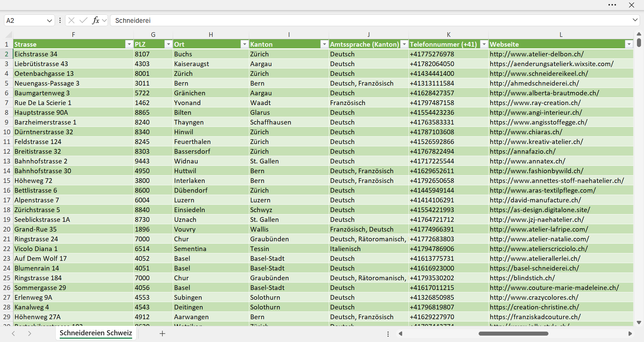Screen dimensions: 644x342
Task: Select the Schneidereien Schweiz sheet tab
Action: point(96,333)
